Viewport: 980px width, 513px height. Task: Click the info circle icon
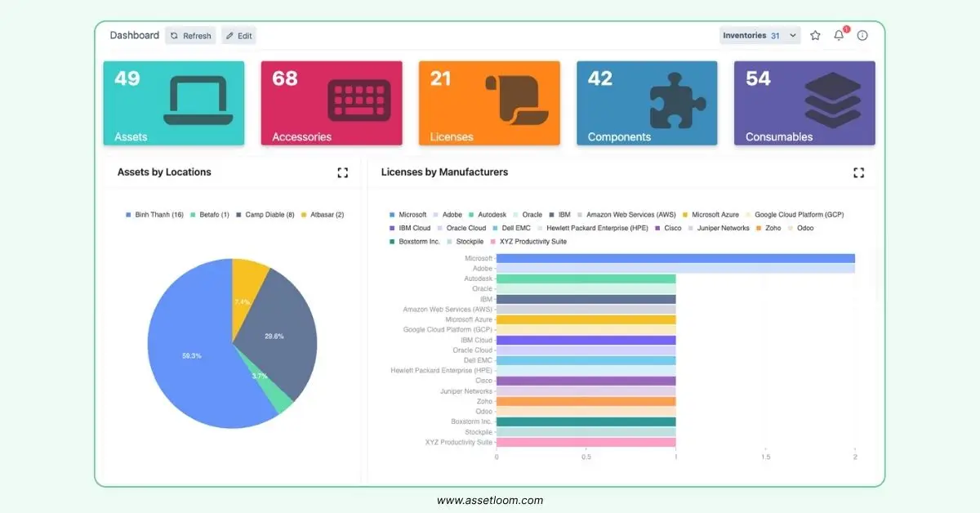(x=862, y=36)
